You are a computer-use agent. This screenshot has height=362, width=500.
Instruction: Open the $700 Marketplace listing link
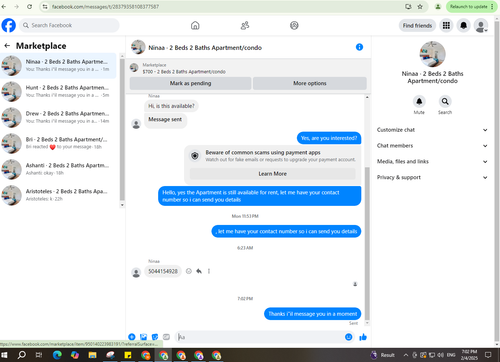[x=184, y=72]
